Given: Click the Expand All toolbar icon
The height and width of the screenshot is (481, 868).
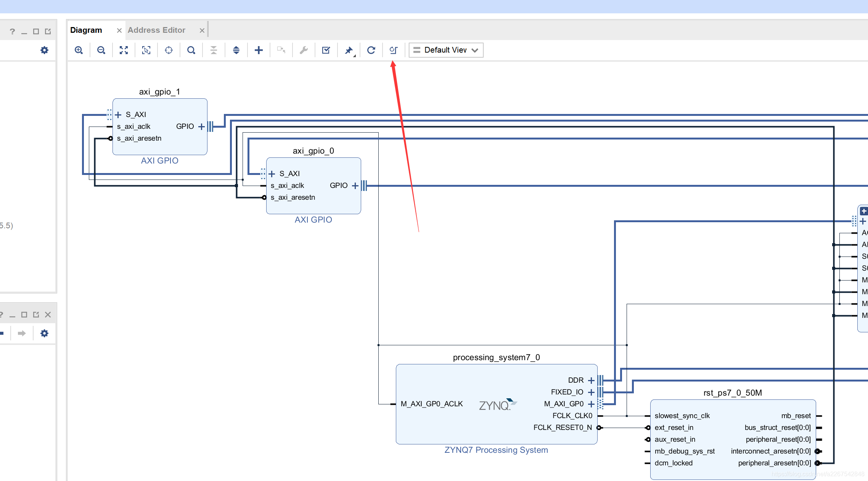Looking at the screenshot, I should [236, 50].
